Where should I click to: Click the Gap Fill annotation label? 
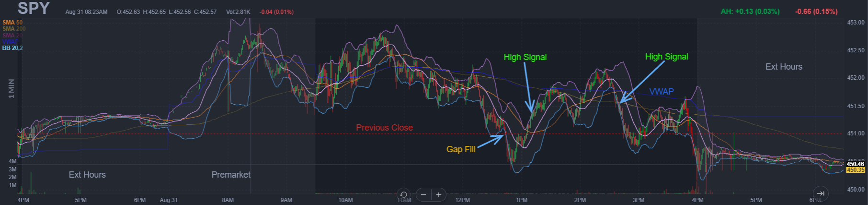click(461, 149)
